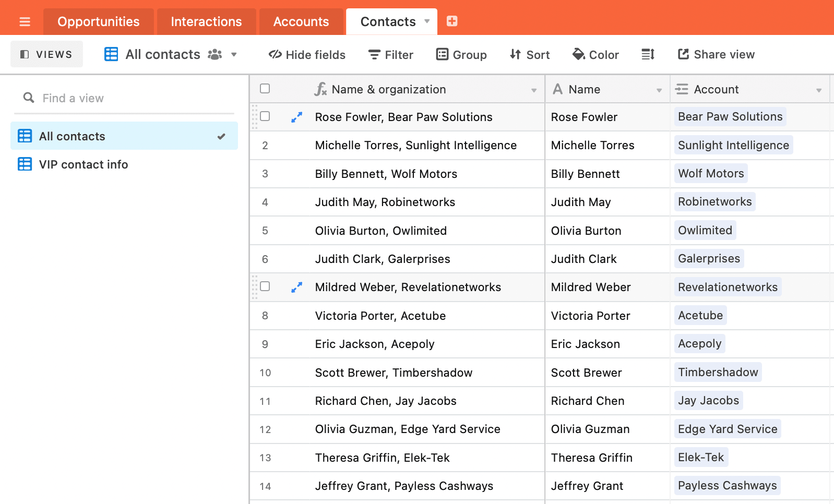834x504 pixels.
Task: Click the collaborators people icon
Action: [x=215, y=54]
